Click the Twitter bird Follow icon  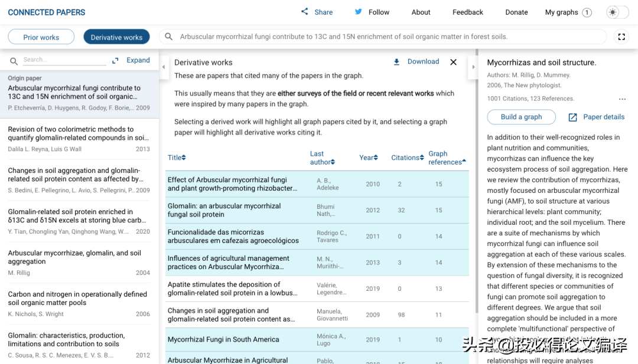(x=358, y=12)
